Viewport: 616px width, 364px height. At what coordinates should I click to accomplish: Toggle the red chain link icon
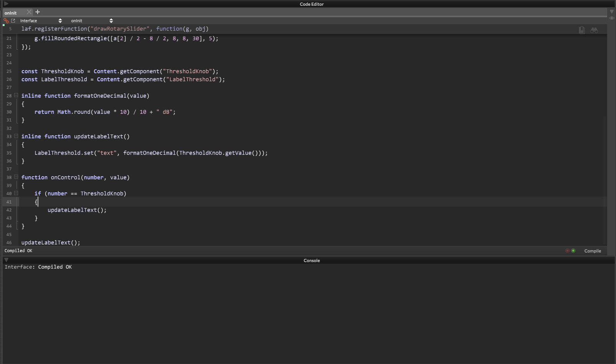(6, 21)
